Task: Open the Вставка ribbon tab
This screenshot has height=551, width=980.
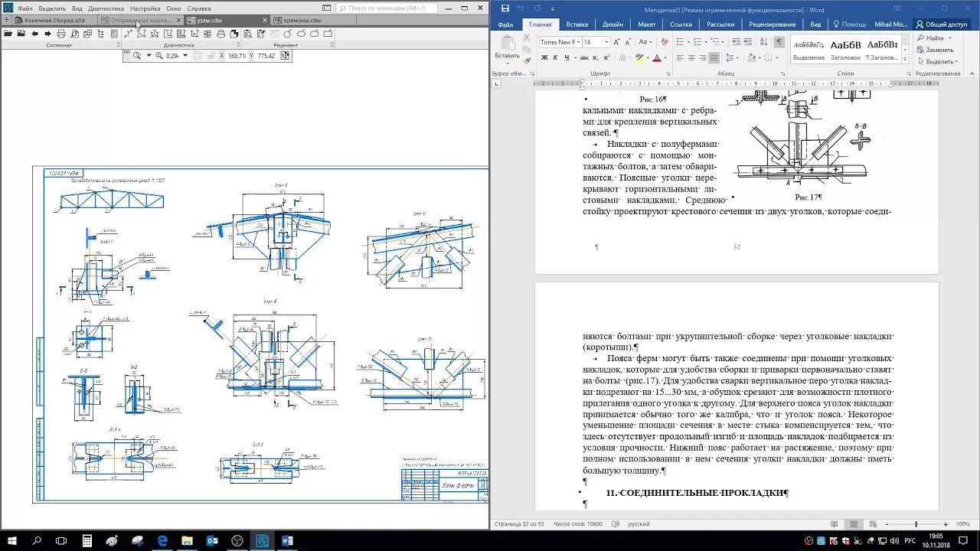Action: coord(577,24)
